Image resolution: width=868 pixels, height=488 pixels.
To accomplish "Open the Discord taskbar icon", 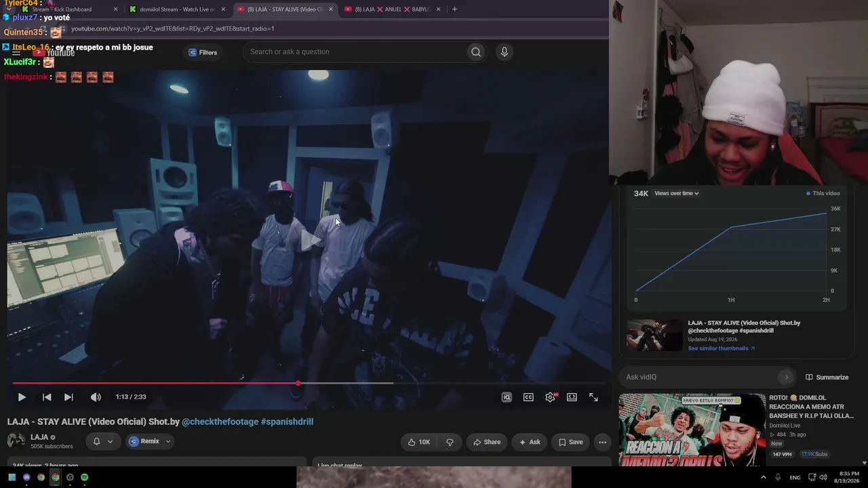I will (26, 477).
